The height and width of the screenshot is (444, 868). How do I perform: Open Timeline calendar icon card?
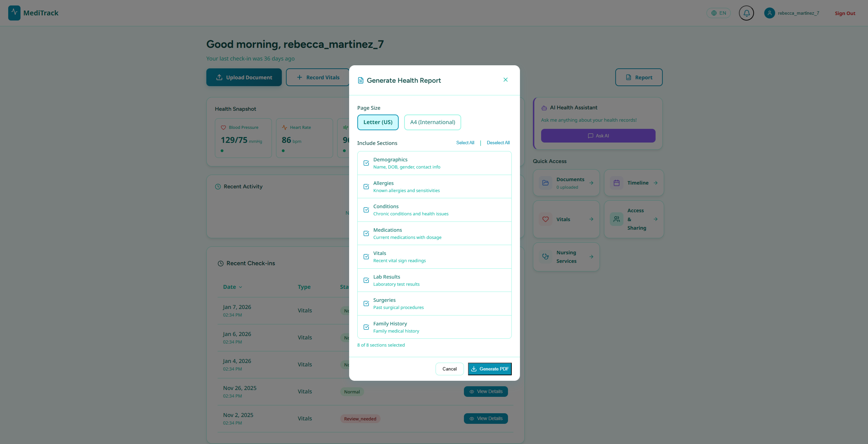tap(616, 183)
